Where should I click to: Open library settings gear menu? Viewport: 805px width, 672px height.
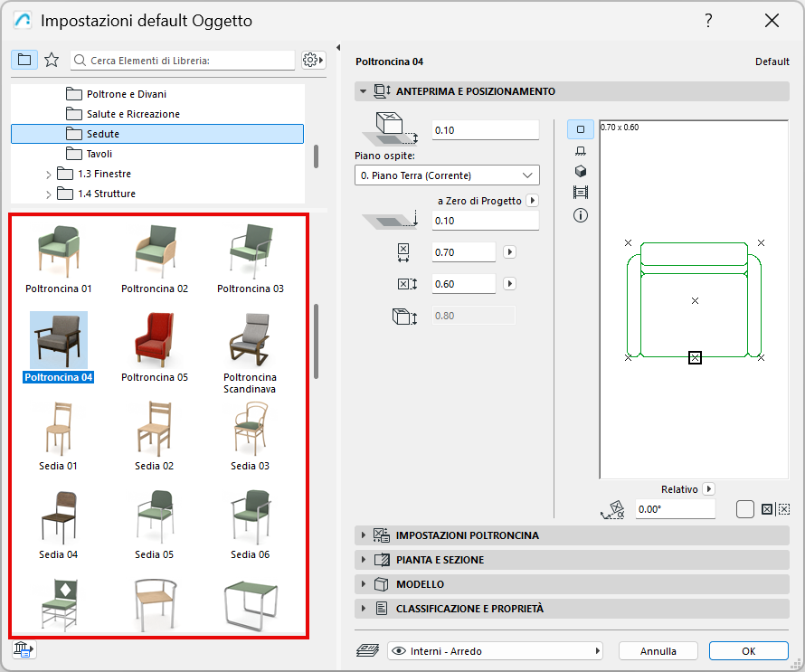[313, 60]
